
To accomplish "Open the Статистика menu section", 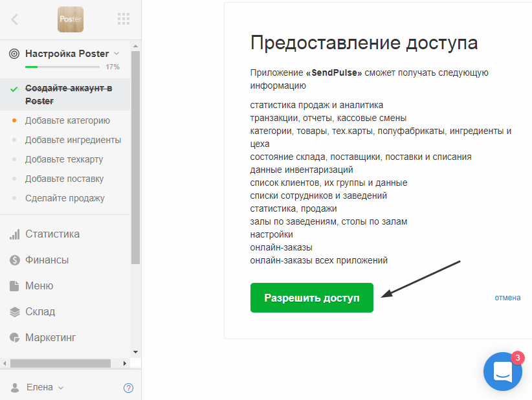I will tap(52, 234).
